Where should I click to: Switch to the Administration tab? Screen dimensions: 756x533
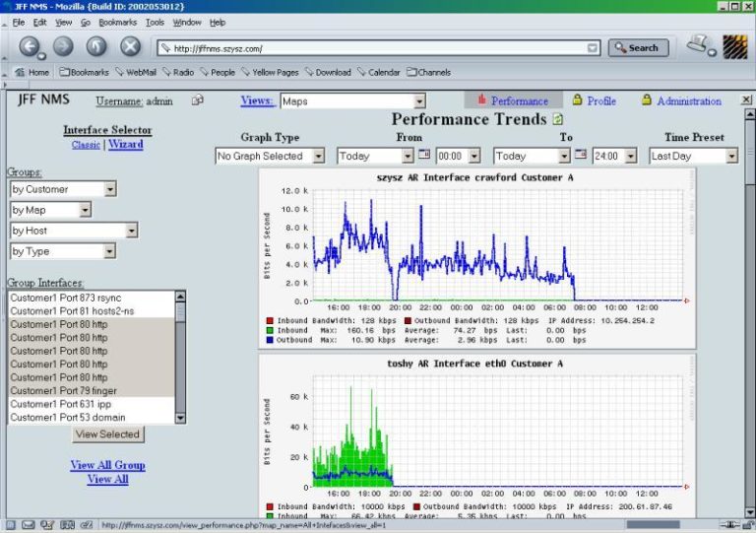pos(688,100)
